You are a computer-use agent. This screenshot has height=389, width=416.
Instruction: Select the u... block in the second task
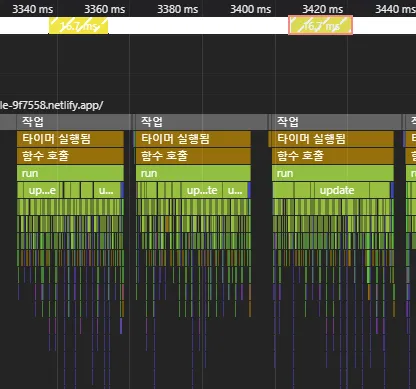click(x=235, y=190)
